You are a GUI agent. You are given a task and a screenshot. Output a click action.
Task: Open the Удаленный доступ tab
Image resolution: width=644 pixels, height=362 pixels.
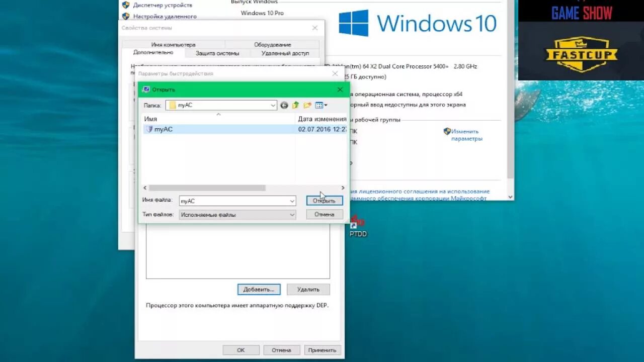click(x=285, y=53)
